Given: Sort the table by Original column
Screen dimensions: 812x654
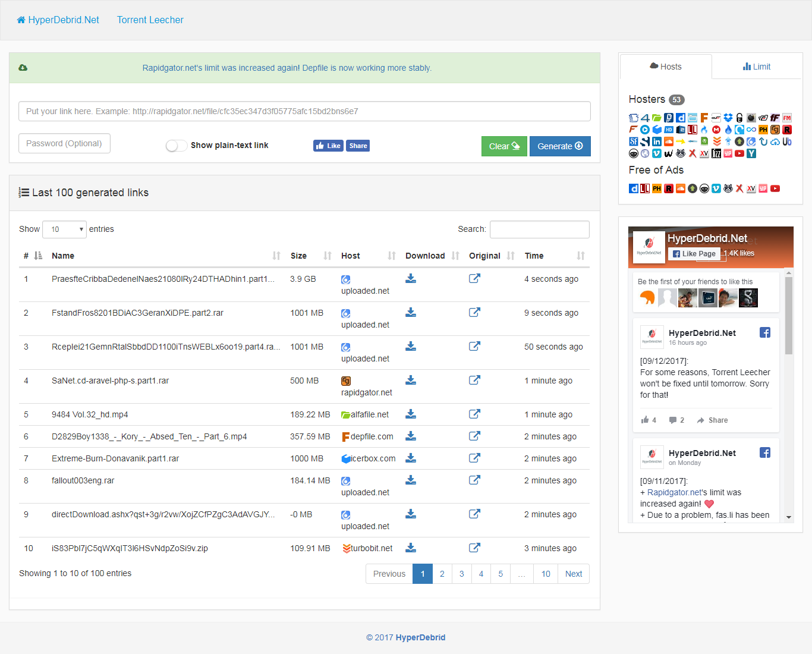Looking at the screenshot, I should pos(492,256).
